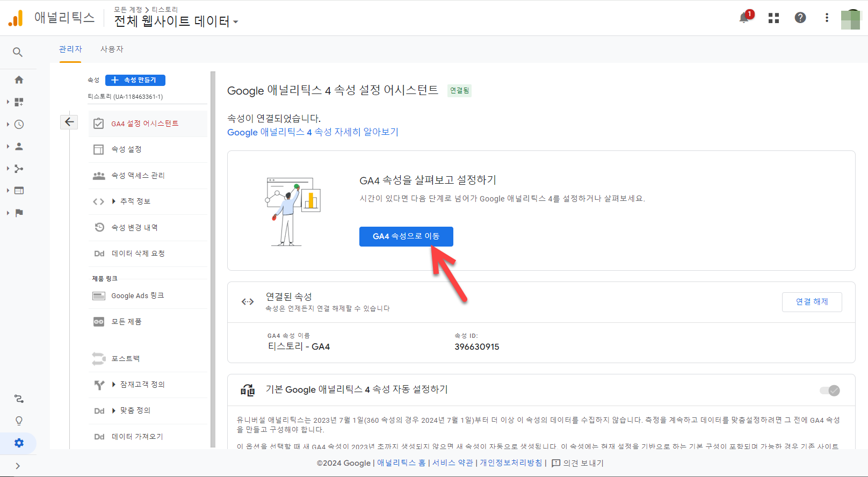Open Attribution icon near sidebar bottom
This screenshot has width=868, height=477.
pyautogui.click(x=19, y=399)
